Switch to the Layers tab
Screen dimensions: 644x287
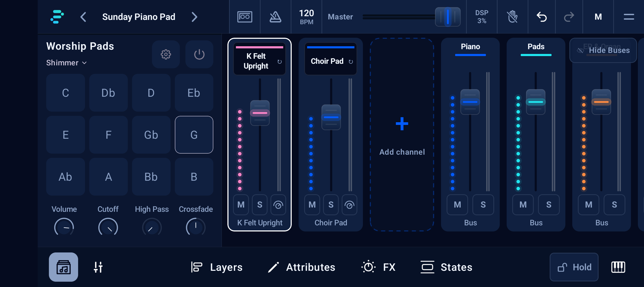coord(217,267)
